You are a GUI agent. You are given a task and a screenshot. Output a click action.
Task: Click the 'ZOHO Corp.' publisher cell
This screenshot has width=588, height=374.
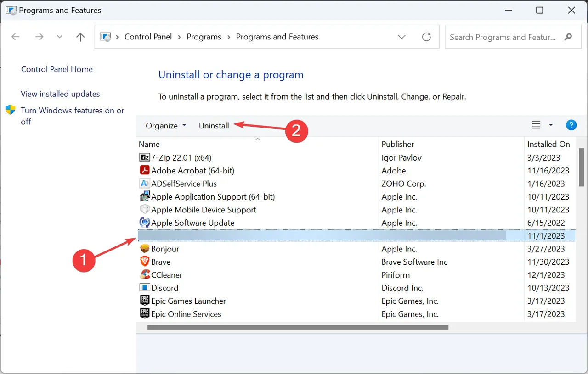[x=404, y=184]
